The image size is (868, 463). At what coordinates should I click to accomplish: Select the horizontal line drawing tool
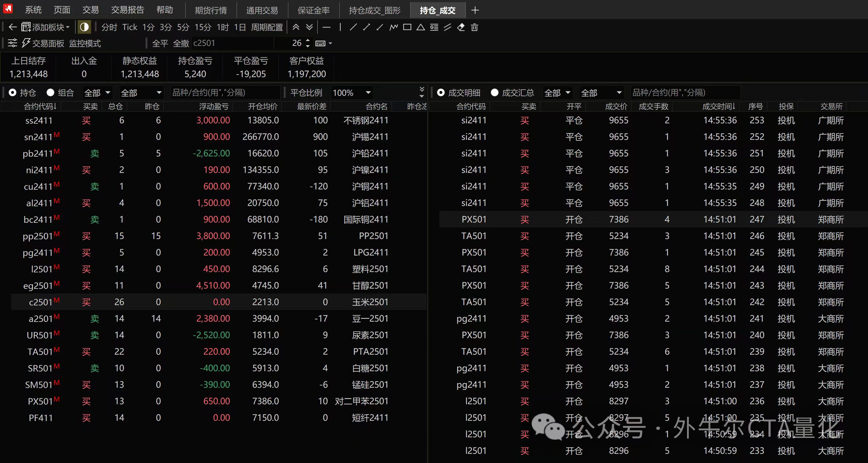326,27
